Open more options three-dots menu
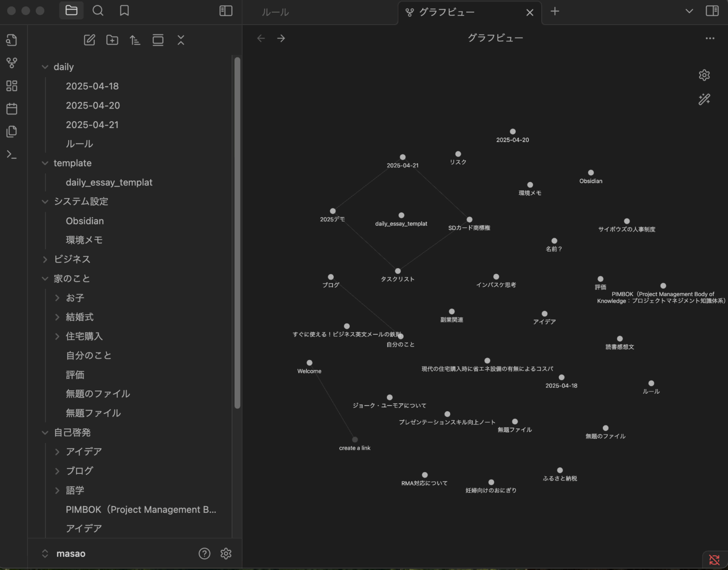Screen dimensions: 728x570 710,38
